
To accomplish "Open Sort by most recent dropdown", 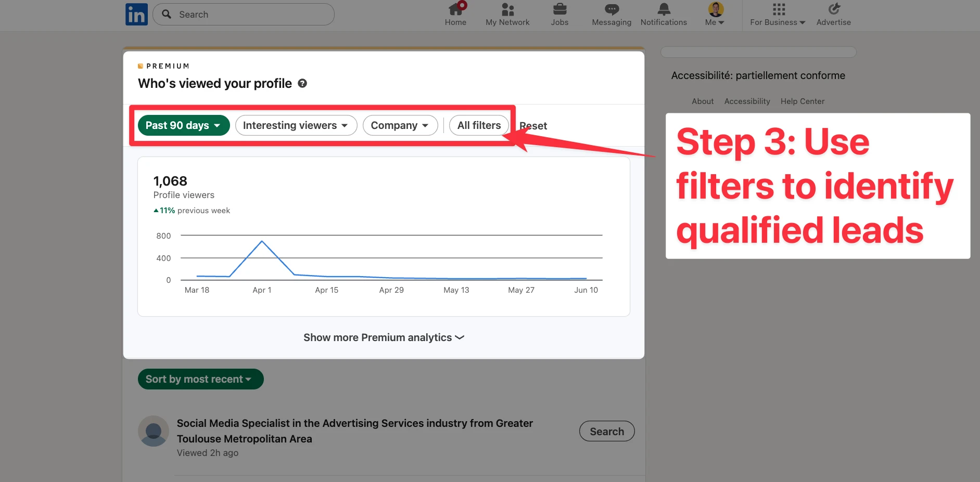I will tap(201, 379).
